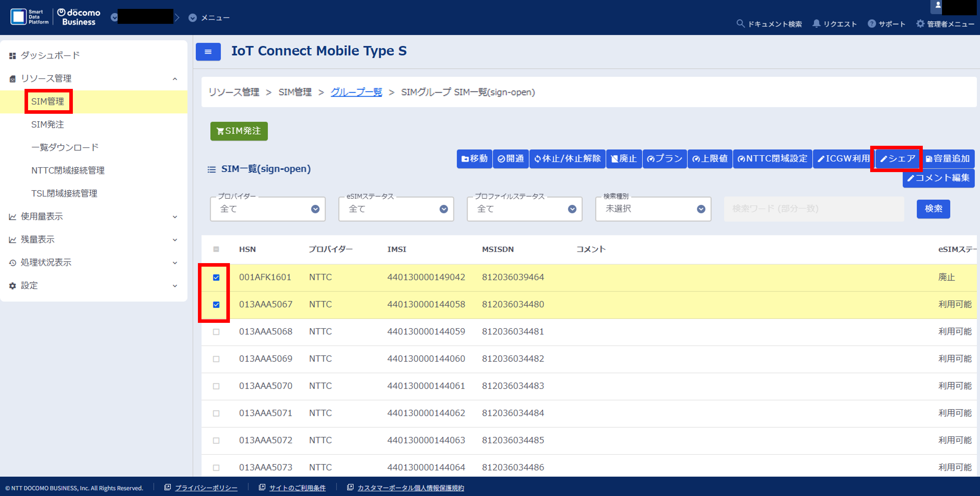This screenshot has height=496, width=980.
Task: Open the メニュー item in the top bar
Action: click(x=209, y=17)
